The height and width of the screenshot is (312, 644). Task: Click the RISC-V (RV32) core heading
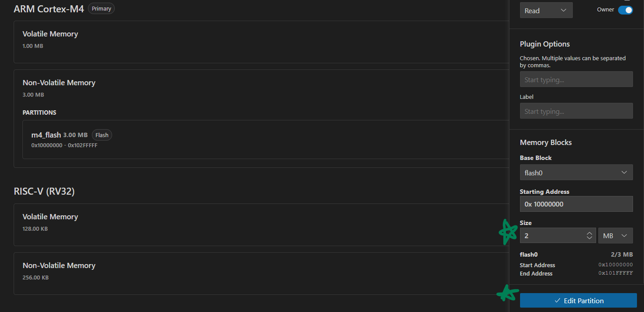point(44,191)
